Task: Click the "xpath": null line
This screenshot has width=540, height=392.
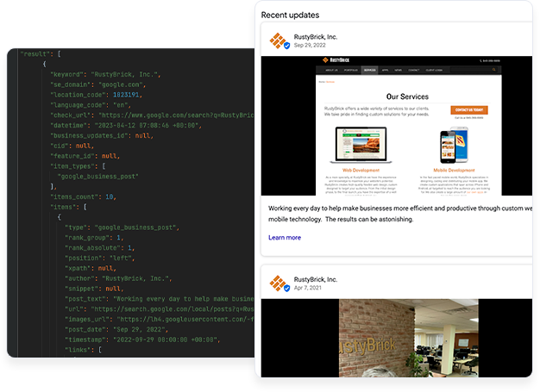Action: [91, 268]
